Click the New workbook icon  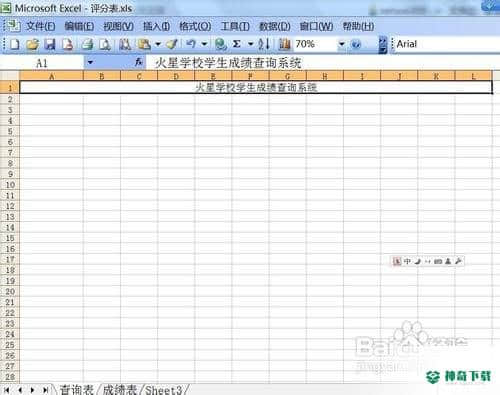point(15,44)
